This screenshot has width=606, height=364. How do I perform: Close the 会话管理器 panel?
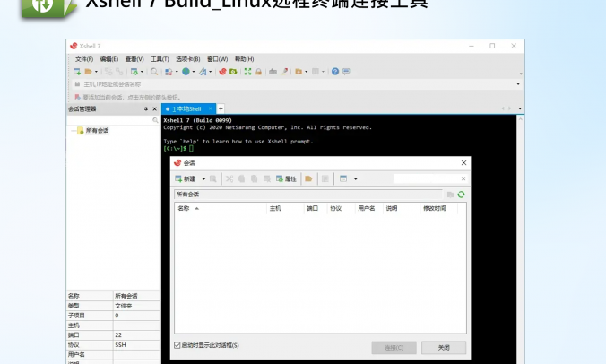[x=154, y=109]
